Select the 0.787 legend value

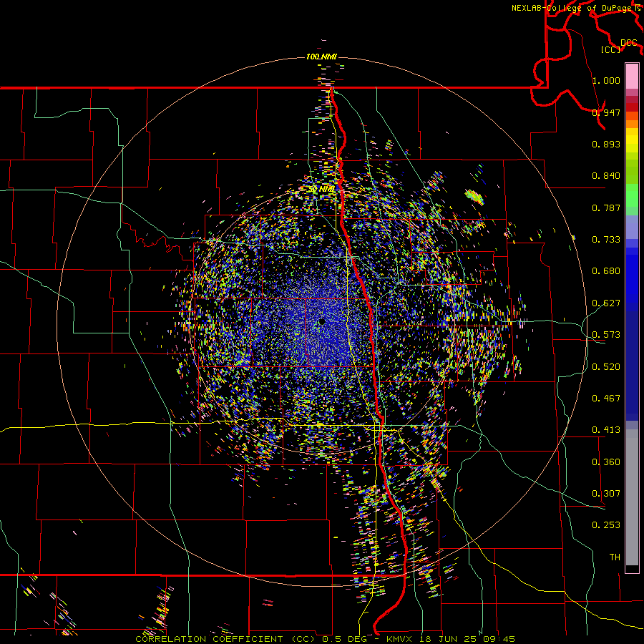tap(606, 208)
